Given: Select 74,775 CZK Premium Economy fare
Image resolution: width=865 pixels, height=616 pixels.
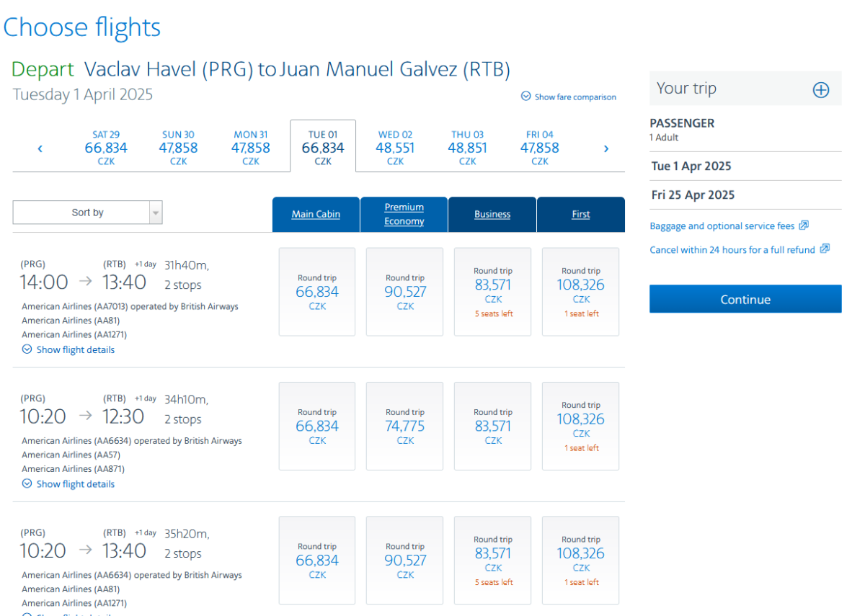Looking at the screenshot, I should 405,426.
